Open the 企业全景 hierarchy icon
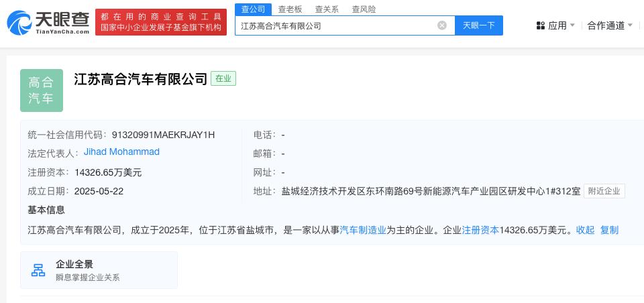This screenshot has height=303, width=644. coord(38,270)
